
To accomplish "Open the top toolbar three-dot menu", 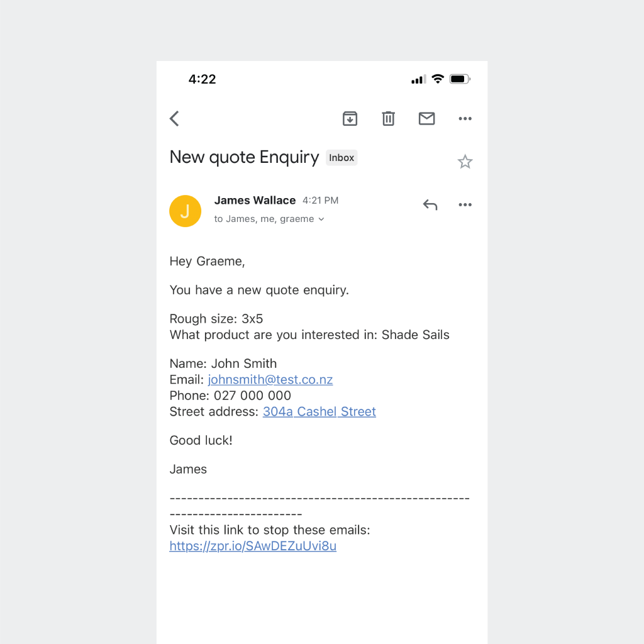I will click(x=465, y=119).
